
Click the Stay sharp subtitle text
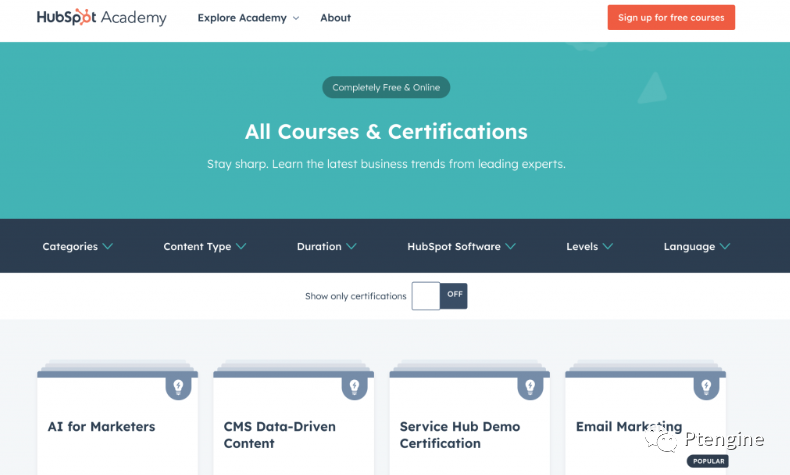386,164
